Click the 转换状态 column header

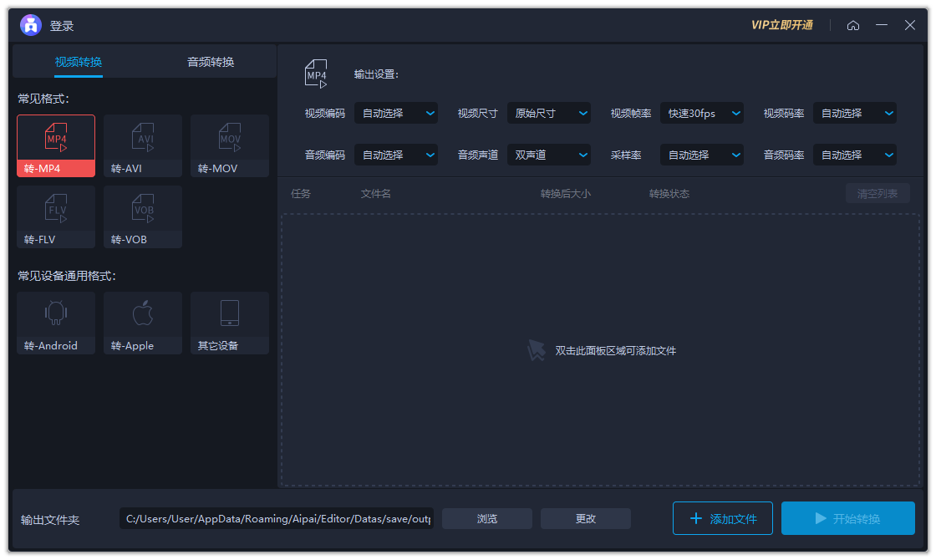pos(669,193)
